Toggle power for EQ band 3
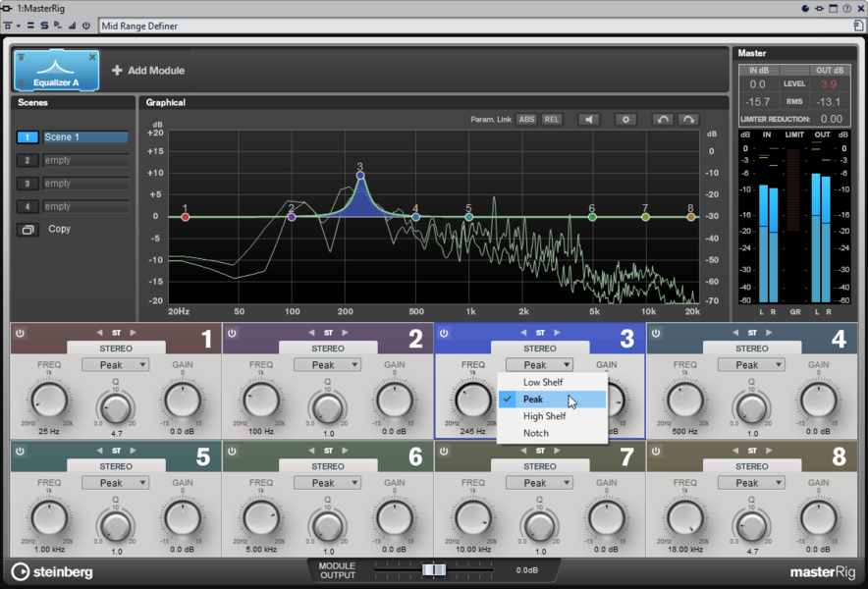Viewport: 868px width, 589px height. (x=444, y=333)
